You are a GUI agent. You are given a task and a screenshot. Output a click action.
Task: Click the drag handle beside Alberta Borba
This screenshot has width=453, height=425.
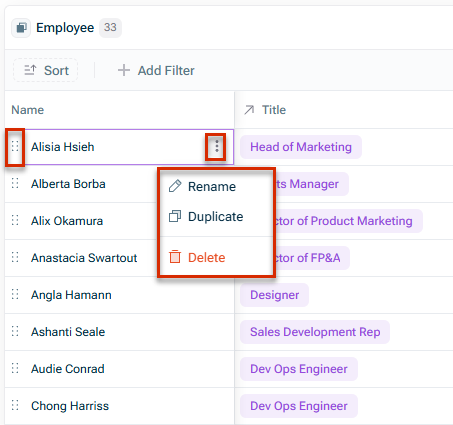(15, 183)
